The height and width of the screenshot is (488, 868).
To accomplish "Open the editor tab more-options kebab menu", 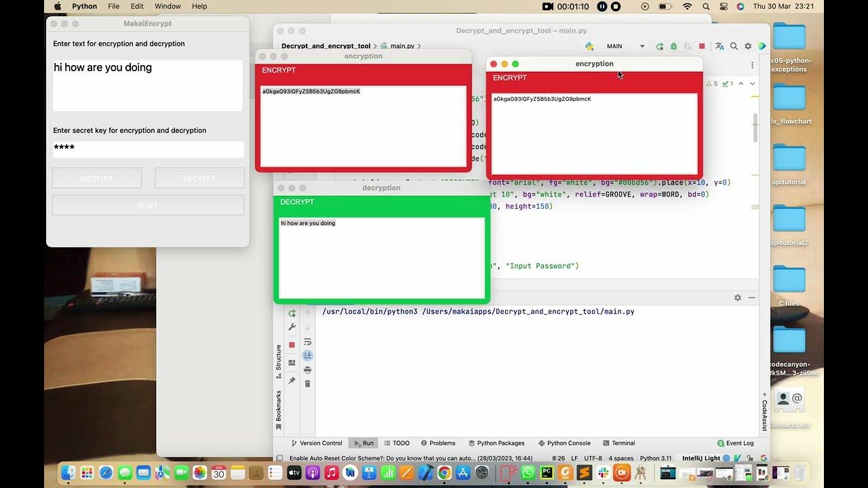I will (752, 65).
